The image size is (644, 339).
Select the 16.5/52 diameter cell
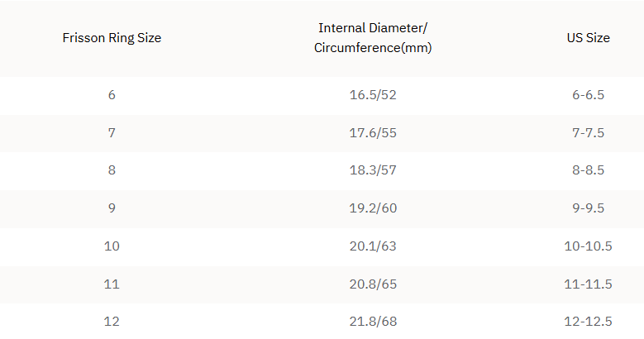(373, 95)
